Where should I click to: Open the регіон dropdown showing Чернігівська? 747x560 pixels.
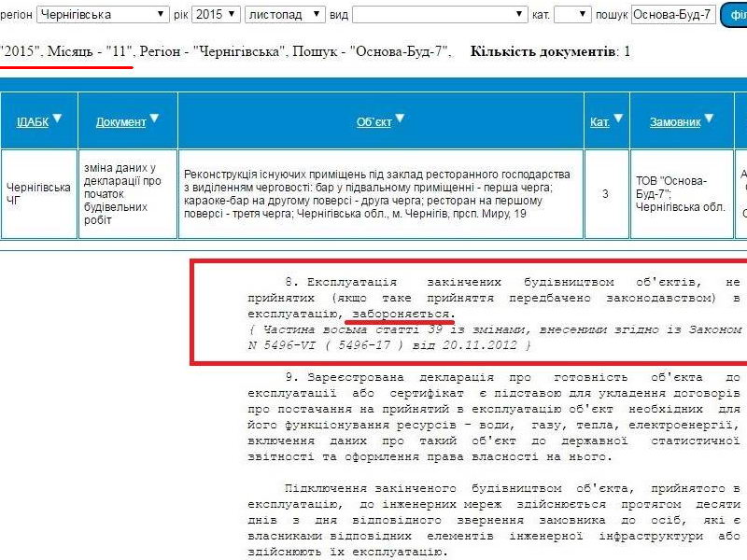click(x=104, y=15)
